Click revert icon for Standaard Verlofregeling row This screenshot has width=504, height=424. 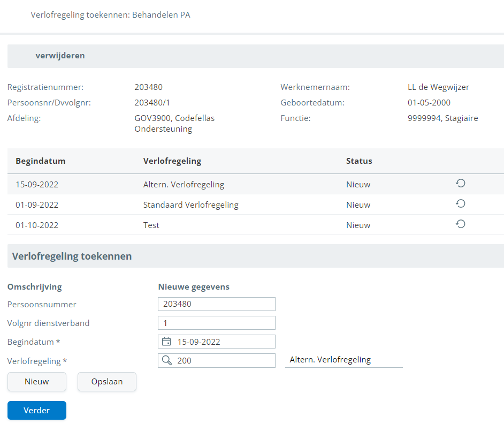[460, 204]
